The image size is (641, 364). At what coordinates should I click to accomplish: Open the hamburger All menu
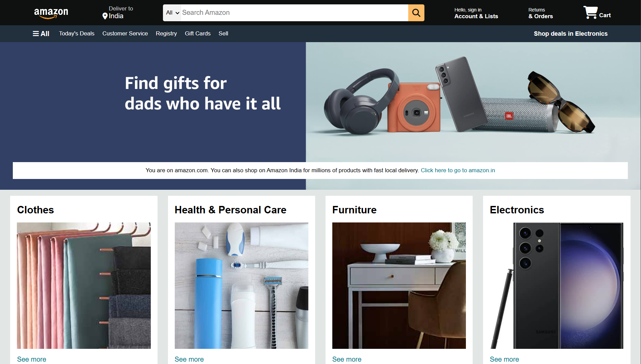[x=41, y=34]
